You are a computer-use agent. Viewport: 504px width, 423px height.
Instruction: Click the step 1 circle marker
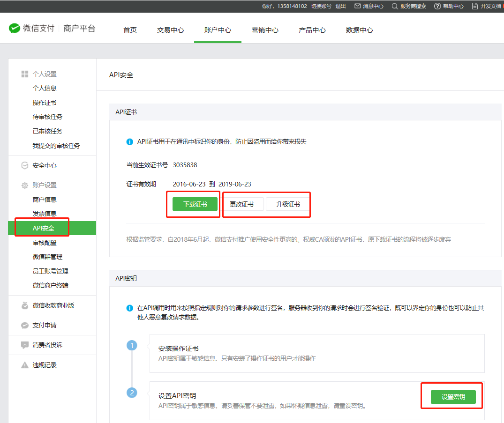[x=132, y=345]
